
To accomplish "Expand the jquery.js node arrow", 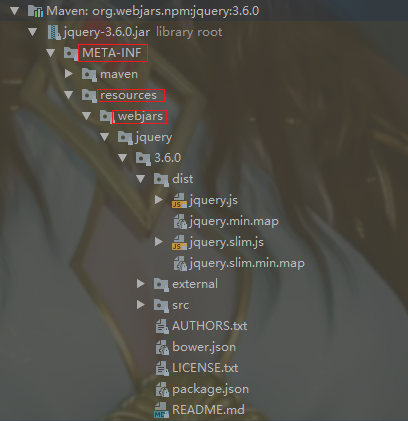I will click(159, 200).
